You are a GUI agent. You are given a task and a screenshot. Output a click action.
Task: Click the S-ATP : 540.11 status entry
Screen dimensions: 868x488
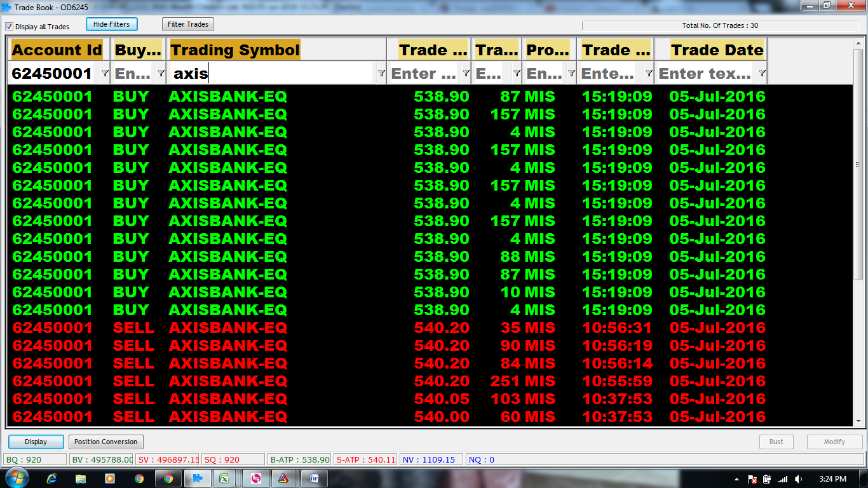366,459
